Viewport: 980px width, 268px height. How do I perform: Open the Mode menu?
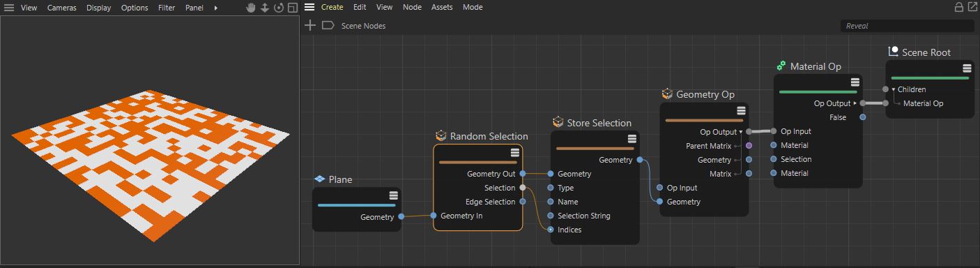(x=473, y=7)
